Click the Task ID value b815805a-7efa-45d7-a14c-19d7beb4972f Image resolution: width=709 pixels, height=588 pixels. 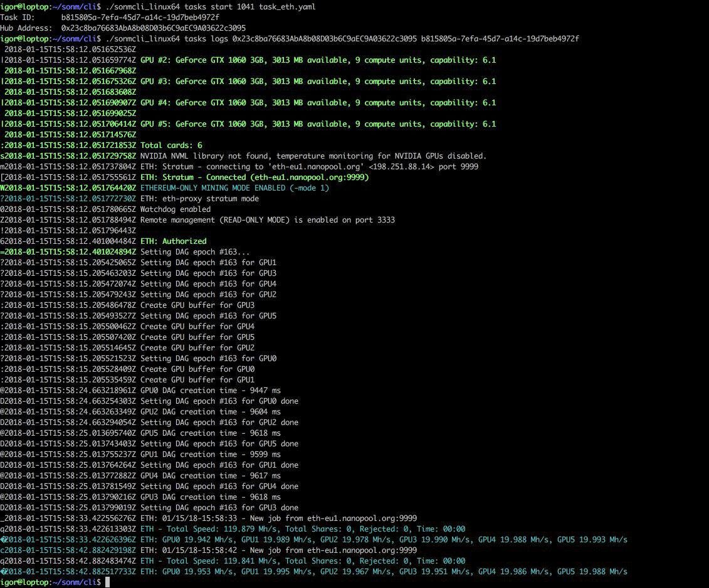coord(140,17)
